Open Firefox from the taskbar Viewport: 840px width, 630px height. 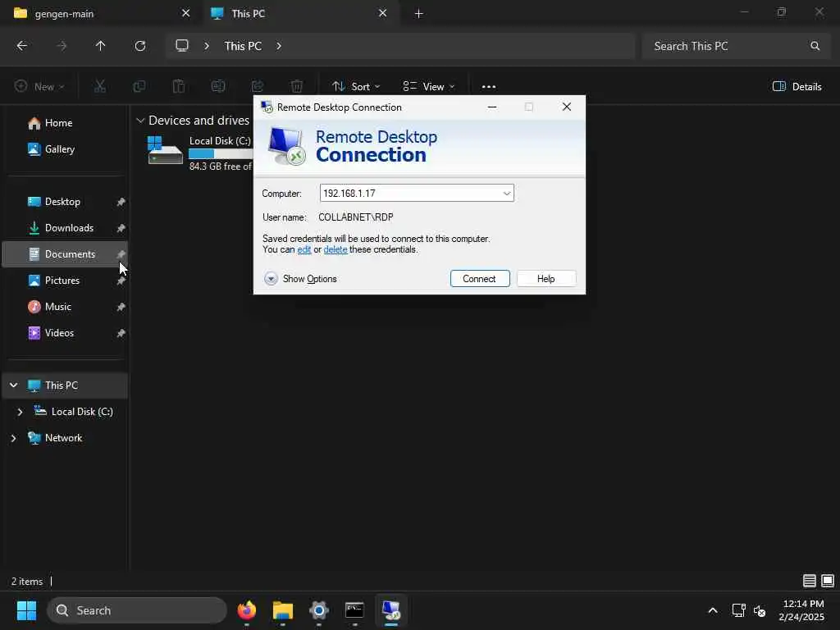[247, 610]
